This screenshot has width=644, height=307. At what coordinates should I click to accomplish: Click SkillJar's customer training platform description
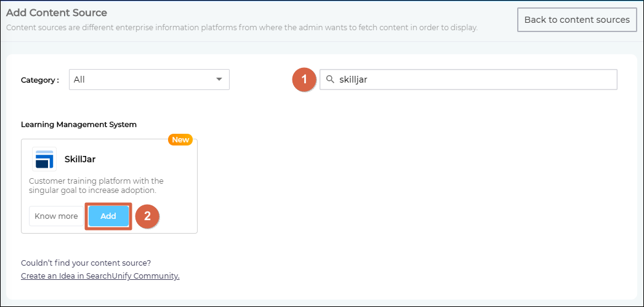click(x=97, y=186)
